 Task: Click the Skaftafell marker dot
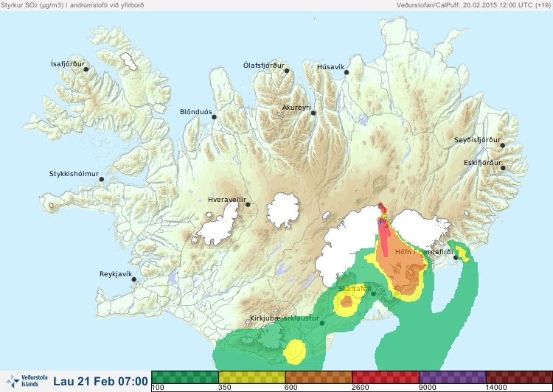click(373, 294)
